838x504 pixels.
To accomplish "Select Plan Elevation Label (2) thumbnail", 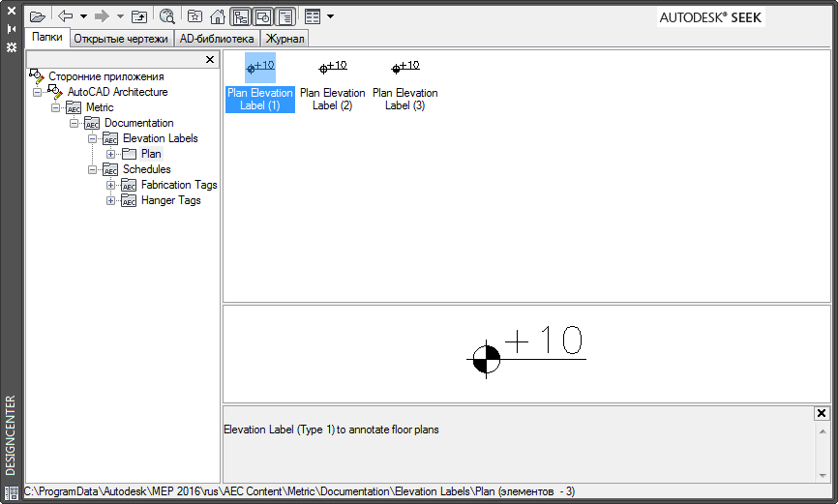I will 333,68.
